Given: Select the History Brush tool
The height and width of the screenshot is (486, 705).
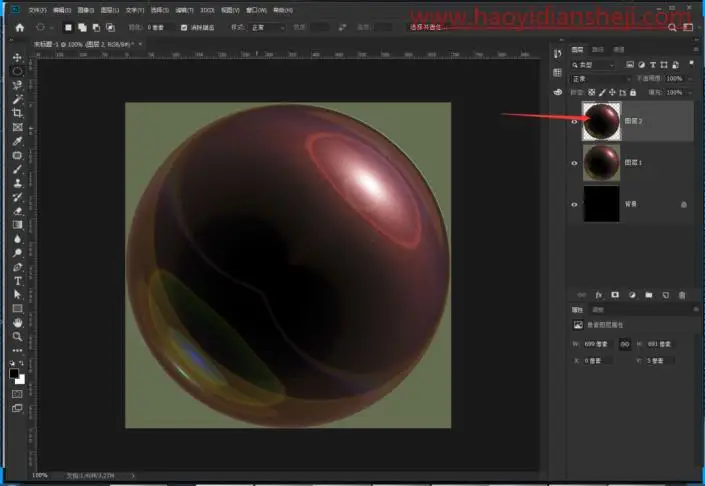Looking at the screenshot, I should pyautogui.click(x=17, y=197).
